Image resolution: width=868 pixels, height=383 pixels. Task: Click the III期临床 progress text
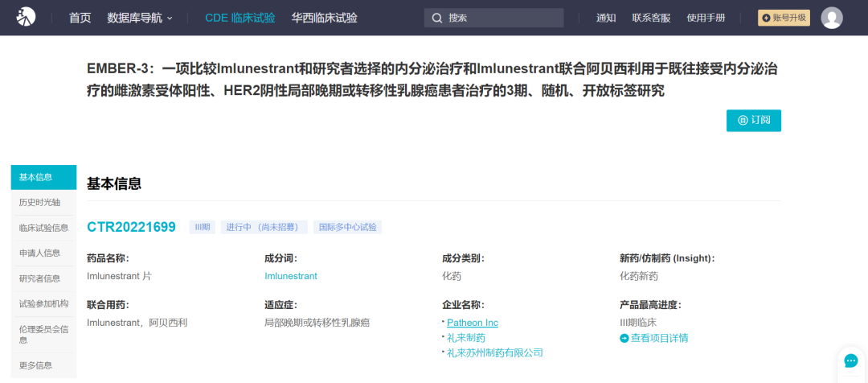[638, 323]
